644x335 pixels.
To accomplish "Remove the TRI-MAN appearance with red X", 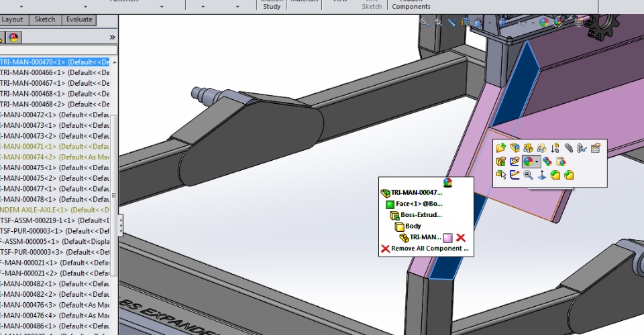I will coord(461,238).
